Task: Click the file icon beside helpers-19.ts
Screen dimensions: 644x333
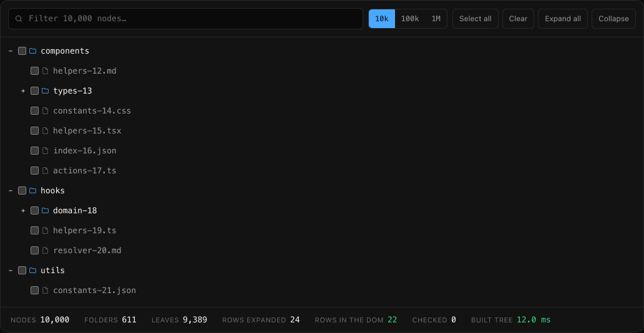Action: 45,230
